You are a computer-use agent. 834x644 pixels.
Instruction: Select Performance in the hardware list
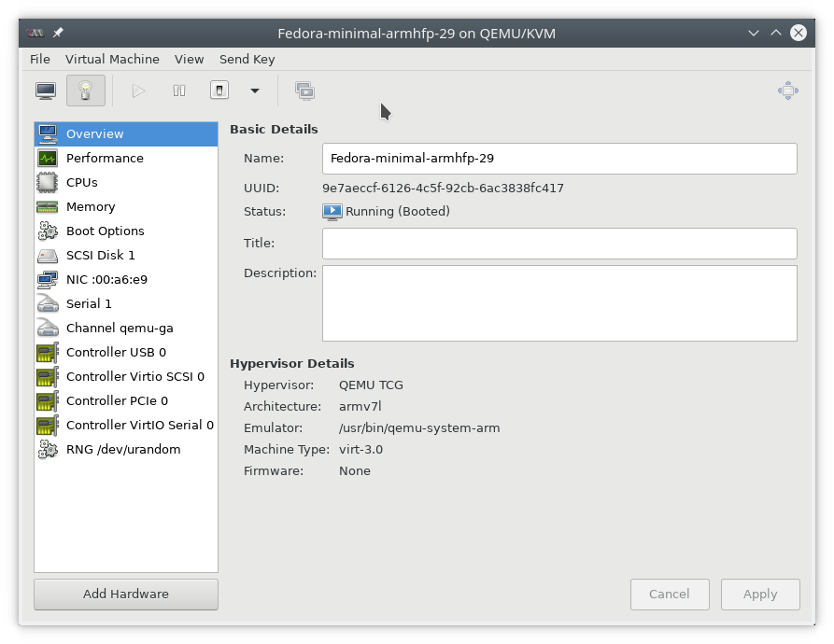click(126, 159)
